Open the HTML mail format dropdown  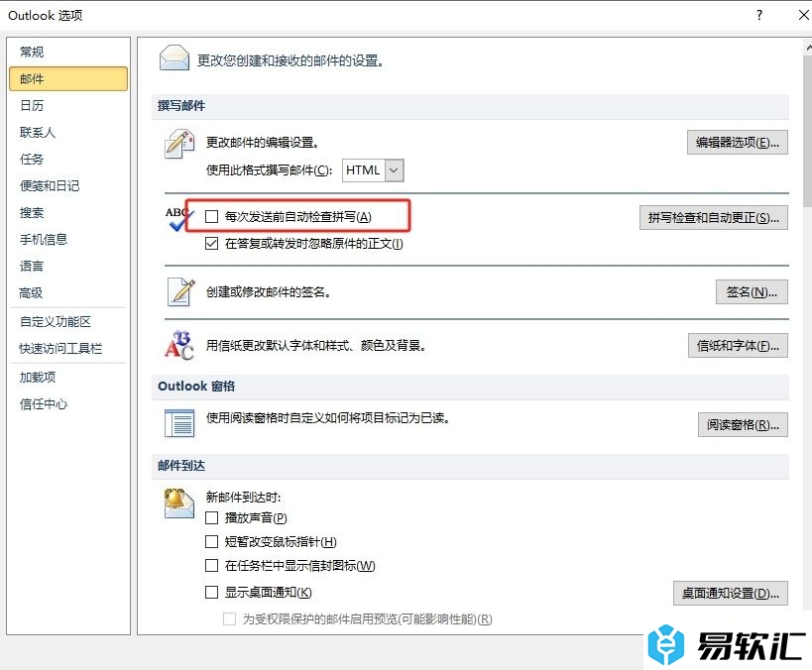pyautogui.click(x=394, y=170)
